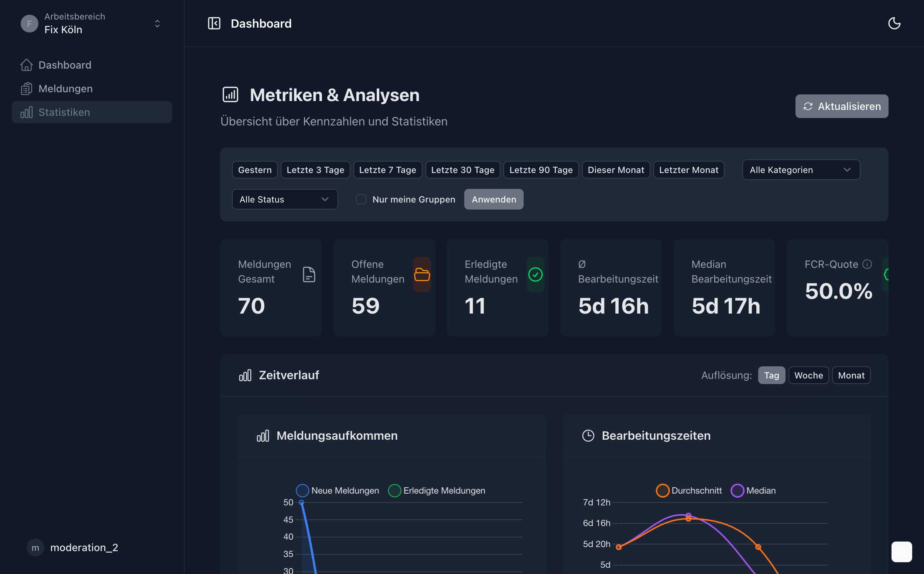
Task: Click the open folder icon on Offene Meldungen
Action: coord(422,274)
